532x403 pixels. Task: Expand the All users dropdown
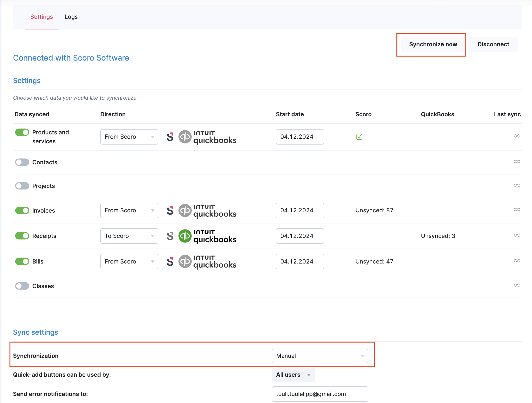click(x=293, y=375)
